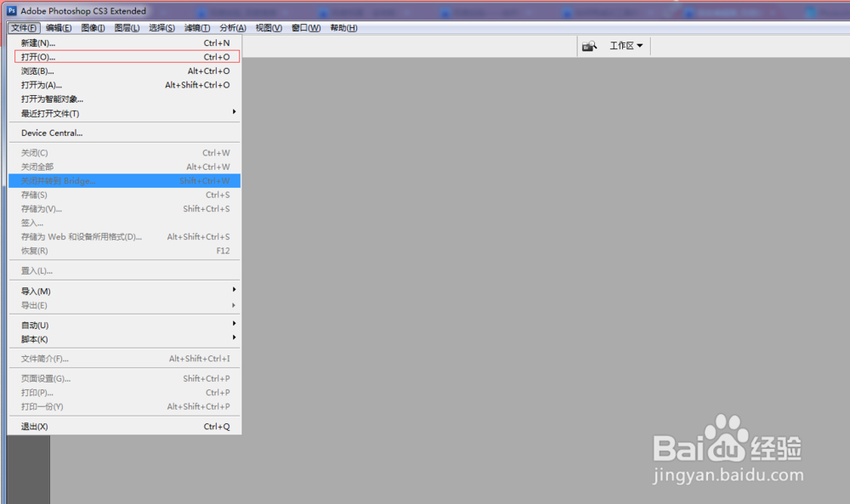Choose 打开为智能对象... entry
This screenshot has height=504, width=850.
(125, 99)
